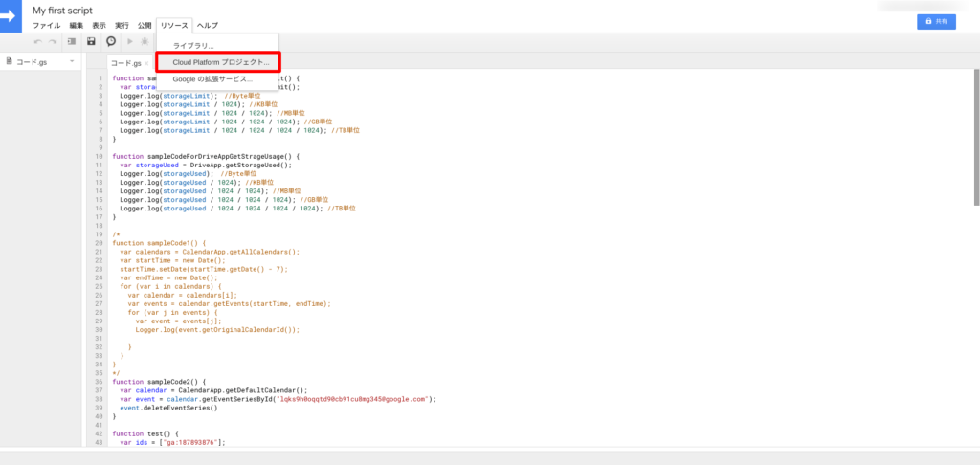Click the undo arrow icon
This screenshot has width=980, height=465.
click(x=38, y=41)
